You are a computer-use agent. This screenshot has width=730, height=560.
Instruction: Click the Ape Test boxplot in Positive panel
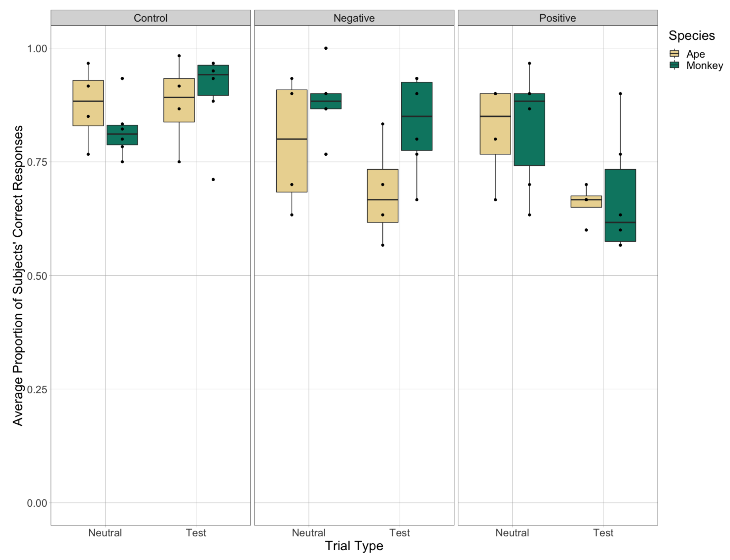click(586, 202)
